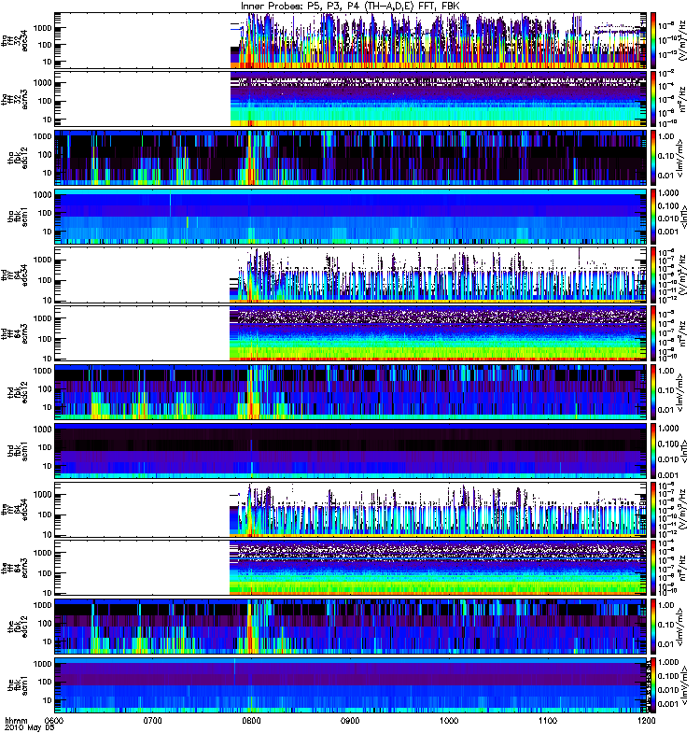Click the <|nT|> unit label of tha scm1
Image resolution: width=700 pixels, height=747 pixels.
684,217
